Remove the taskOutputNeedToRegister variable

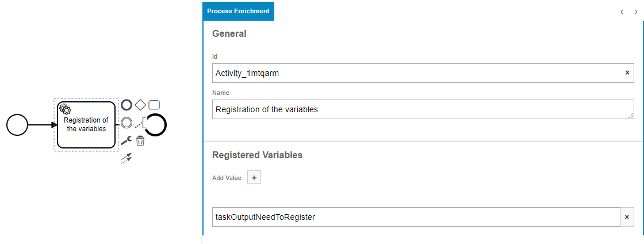(x=627, y=217)
